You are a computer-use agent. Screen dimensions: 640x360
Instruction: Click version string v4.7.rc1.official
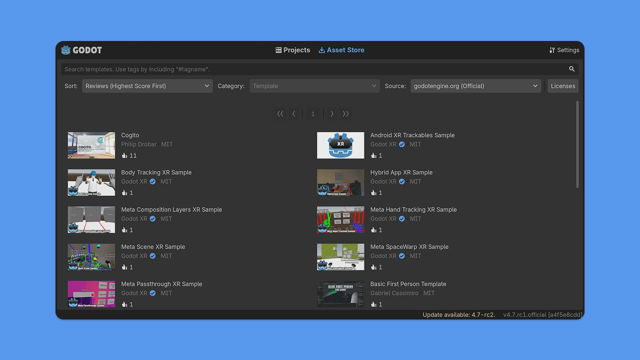(542, 315)
